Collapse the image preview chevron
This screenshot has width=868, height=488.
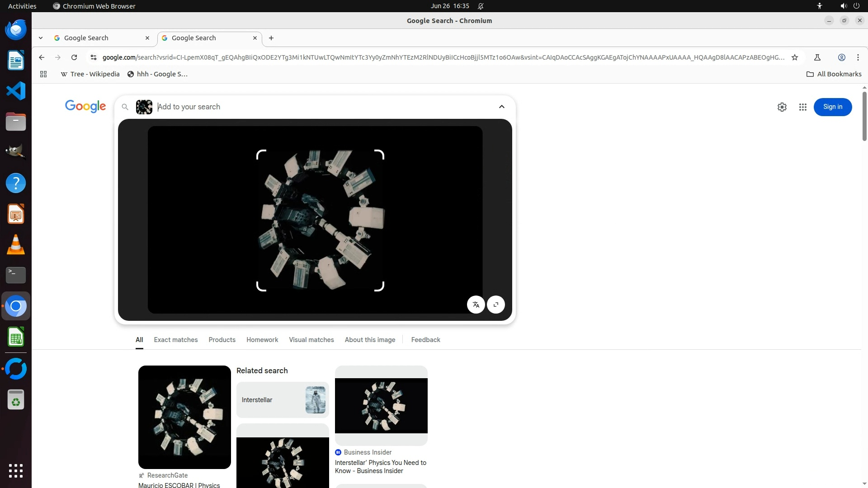tap(501, 107)
